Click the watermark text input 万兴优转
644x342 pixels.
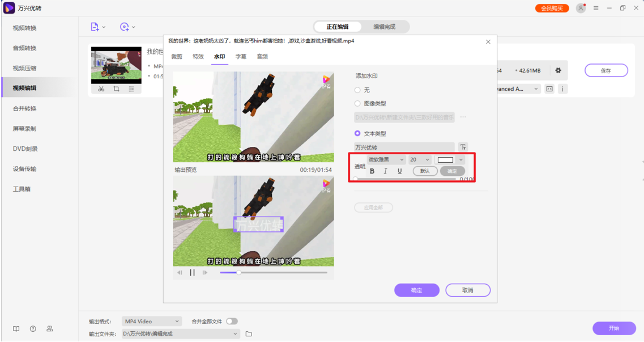click(404, 147)
